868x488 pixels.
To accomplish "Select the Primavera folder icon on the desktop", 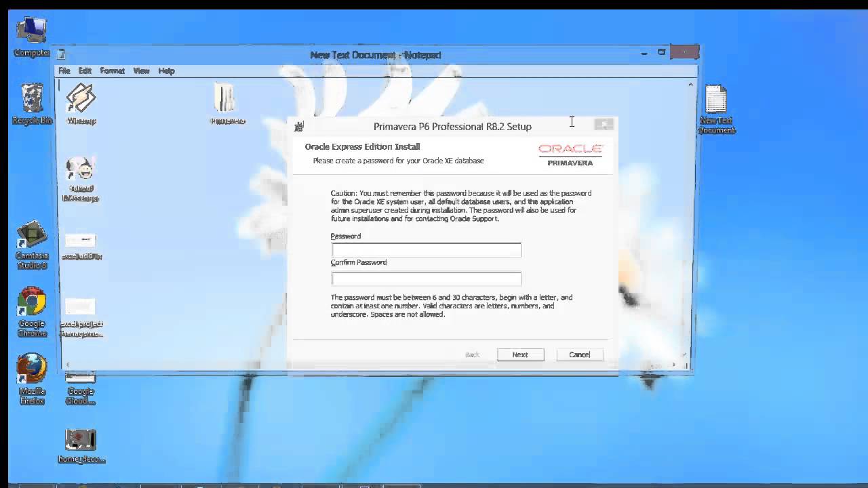I will (x=227, y=104).
